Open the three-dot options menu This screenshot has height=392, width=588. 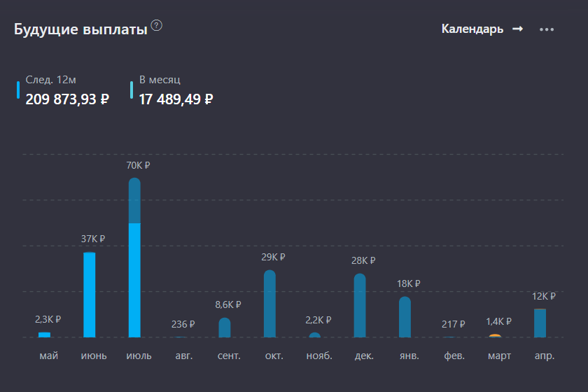click(547, 29)
